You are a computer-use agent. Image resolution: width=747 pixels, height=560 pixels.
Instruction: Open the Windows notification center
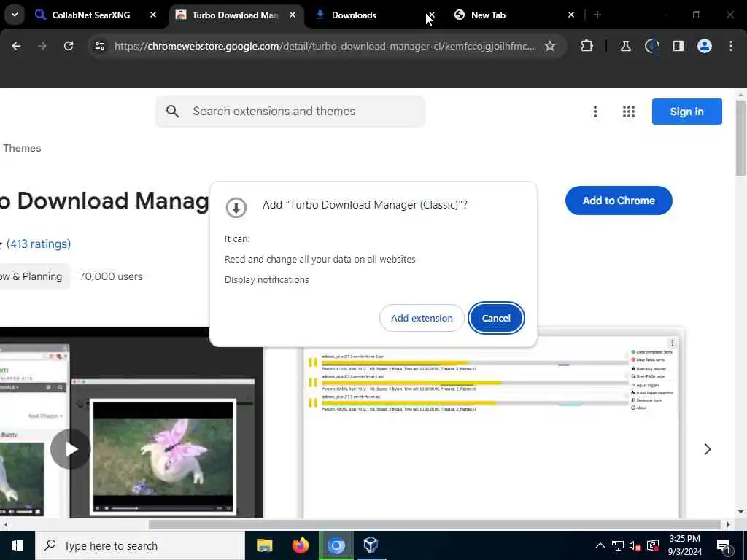tap(724, 545)
